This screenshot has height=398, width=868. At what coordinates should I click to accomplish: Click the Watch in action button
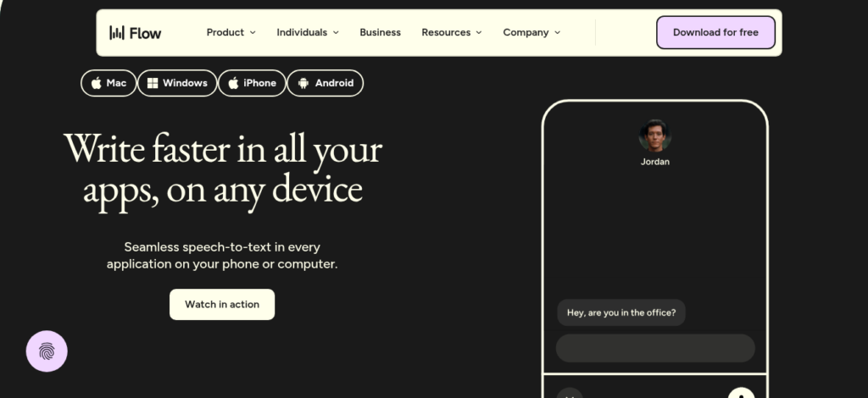coord(222,304)
